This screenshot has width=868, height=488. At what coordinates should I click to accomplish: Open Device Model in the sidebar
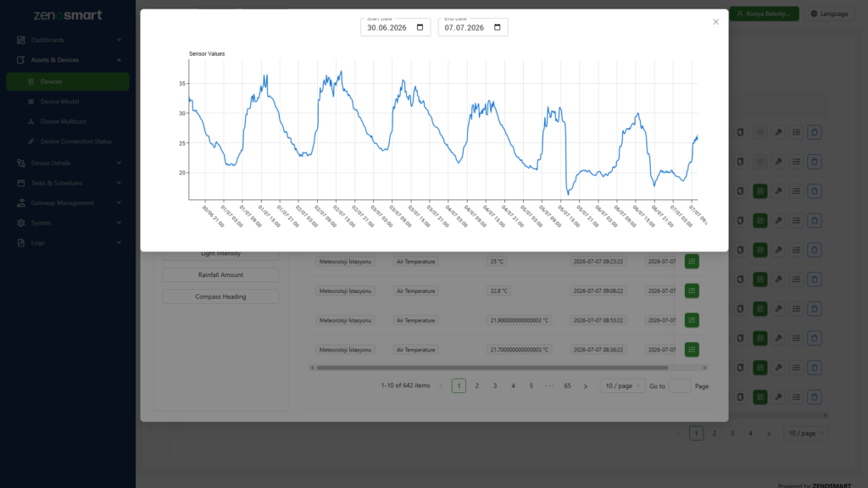[x=68, y=102]
